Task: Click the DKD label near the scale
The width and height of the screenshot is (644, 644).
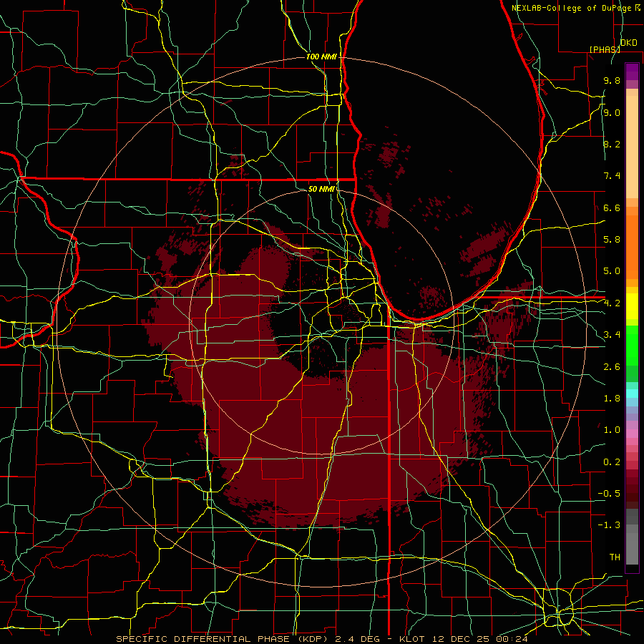Action: pyautogui.click(x=628, y=43)
